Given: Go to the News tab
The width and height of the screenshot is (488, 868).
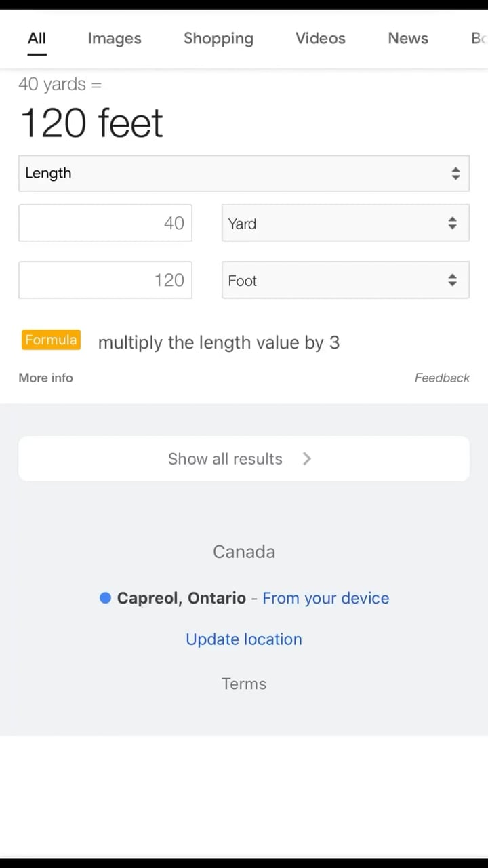Looking at the screenshot, I should (407, 39).
